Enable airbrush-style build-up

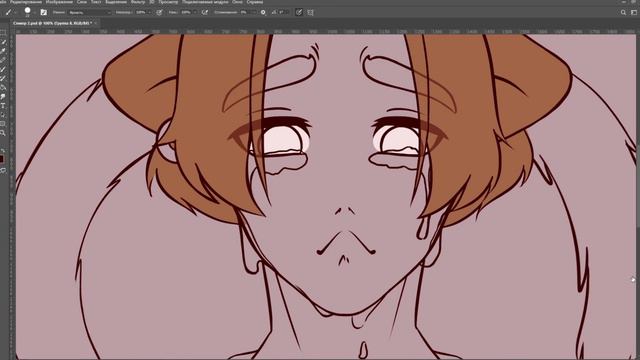tap(205, 13)
